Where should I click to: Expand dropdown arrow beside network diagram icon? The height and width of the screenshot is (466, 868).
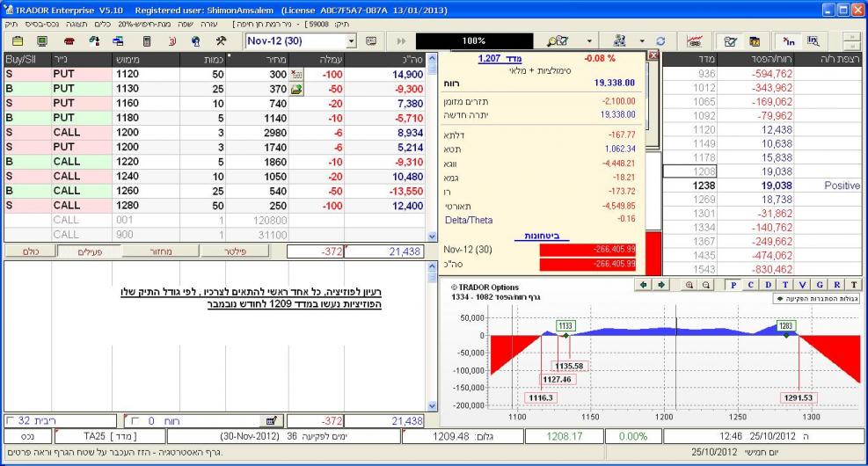642,41
